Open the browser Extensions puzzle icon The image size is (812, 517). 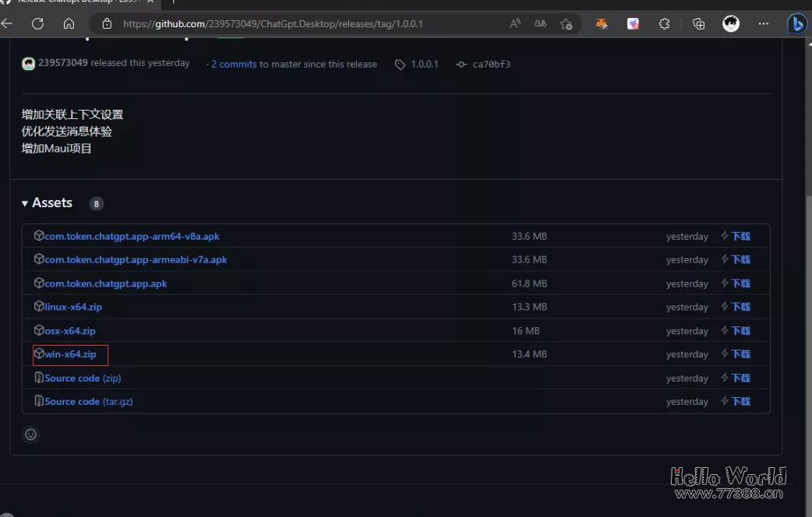[664, 23]
